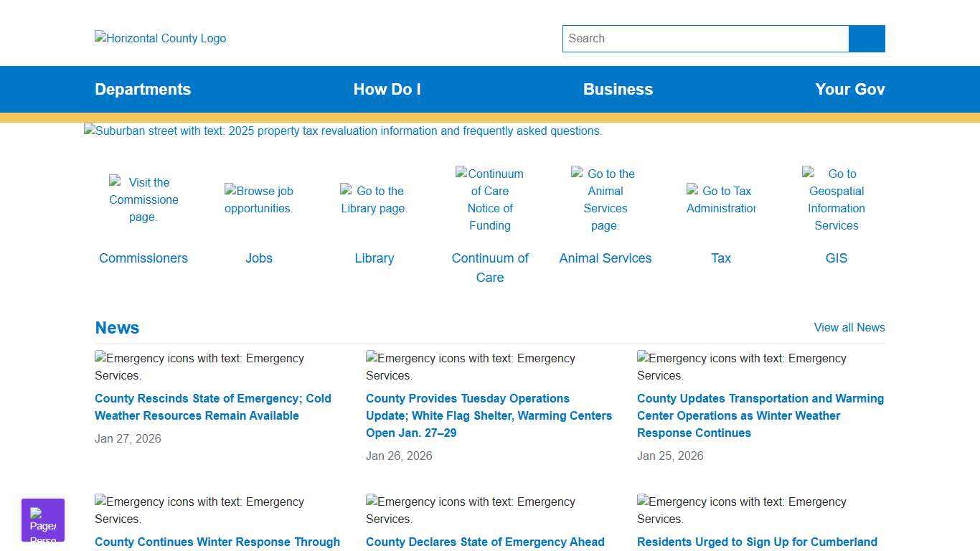Click inside the Search text field
The image size is (980, 551).
coord(705,39)
